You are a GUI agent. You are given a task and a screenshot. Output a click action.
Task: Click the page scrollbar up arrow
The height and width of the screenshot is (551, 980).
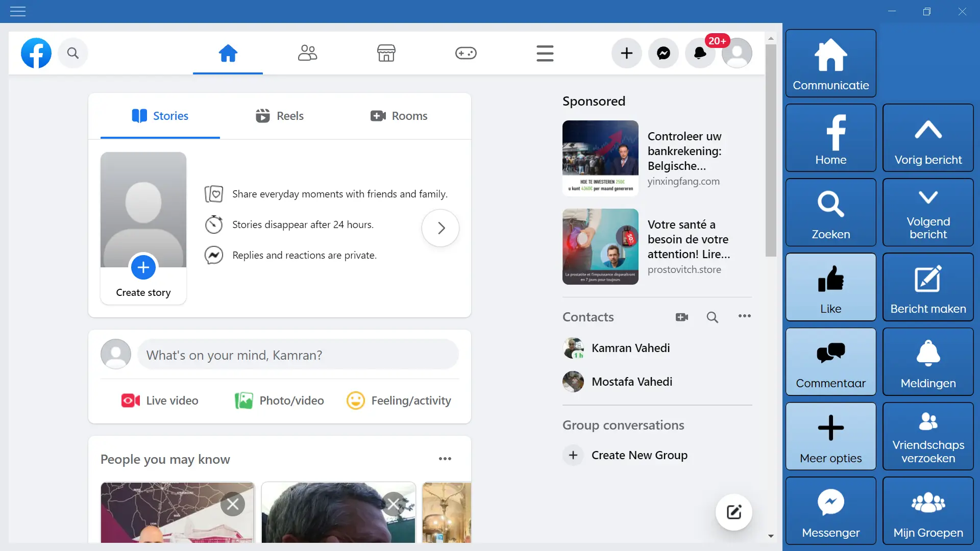coord(771,39)
